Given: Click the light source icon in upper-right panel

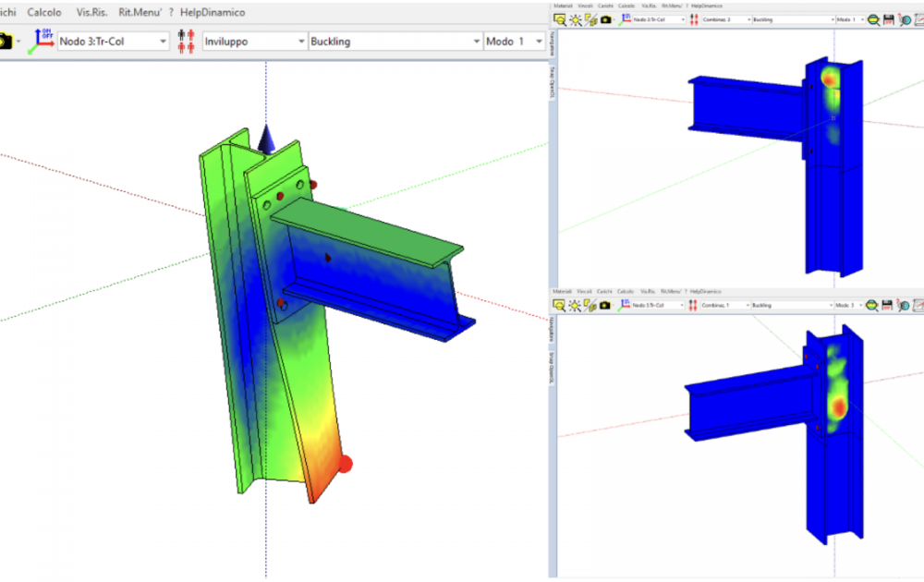Looking at the screenshot, I should (575, 19).
